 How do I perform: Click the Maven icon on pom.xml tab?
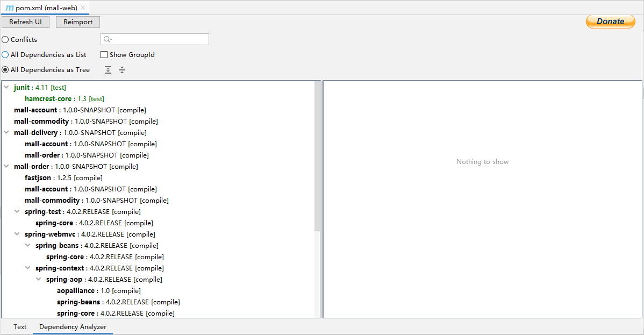coord(10,8)
